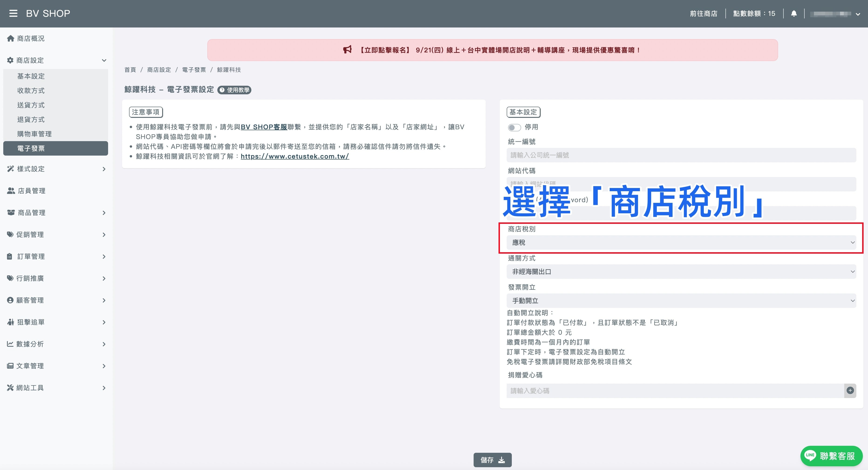This screenshot has width=868, height=470.
Task: Click 前往商店 in the header
Action: [704, 14]
